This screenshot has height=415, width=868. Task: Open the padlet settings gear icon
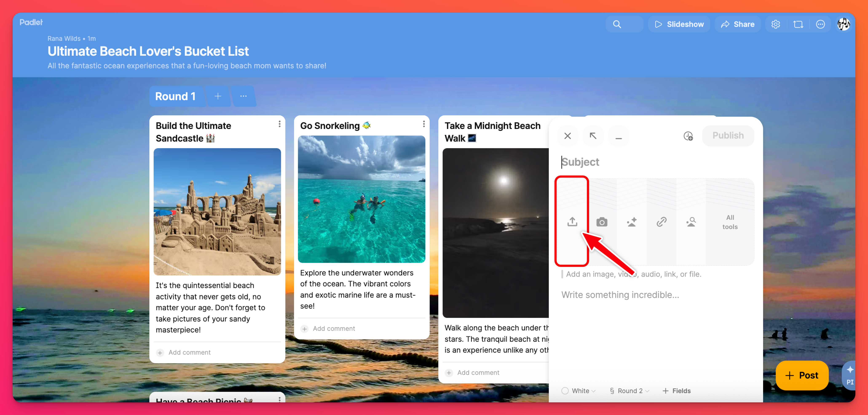(x=775, y=24)
